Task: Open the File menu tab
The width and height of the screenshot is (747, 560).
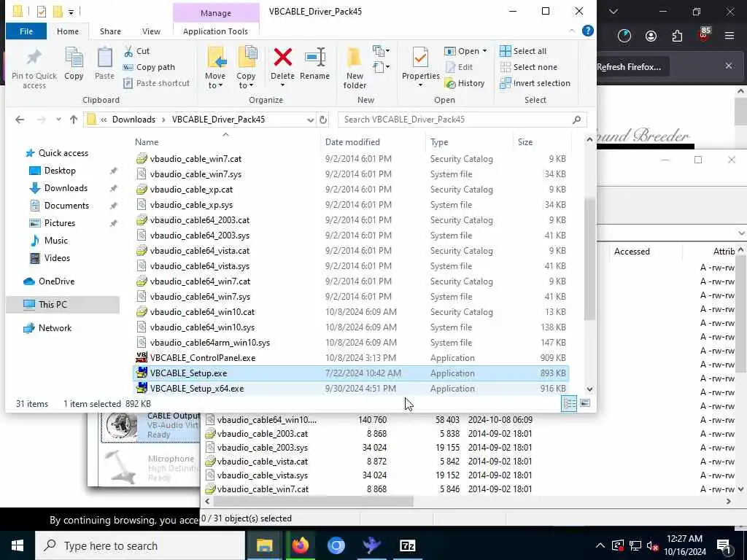Action: click(x=26, y=31)
